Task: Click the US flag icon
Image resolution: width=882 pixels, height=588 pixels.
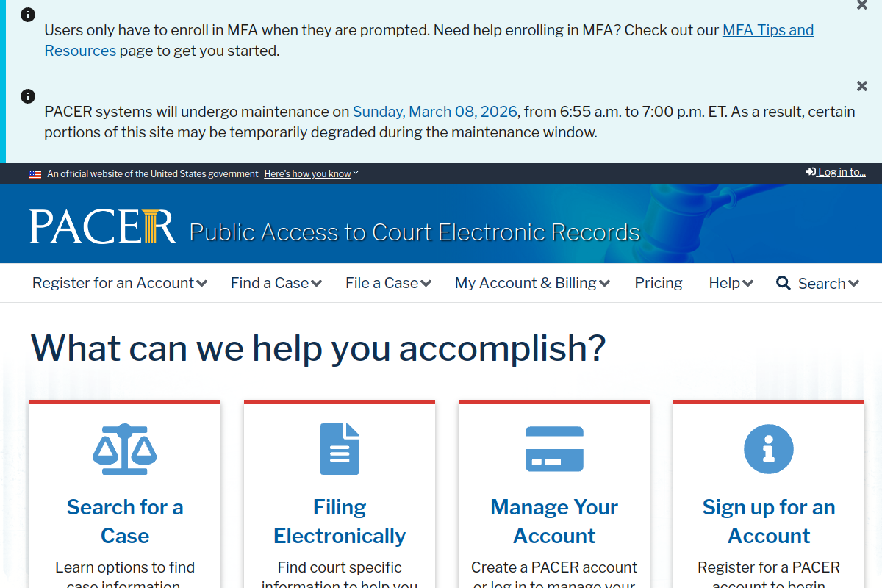Action: click(x=35, y=174)
